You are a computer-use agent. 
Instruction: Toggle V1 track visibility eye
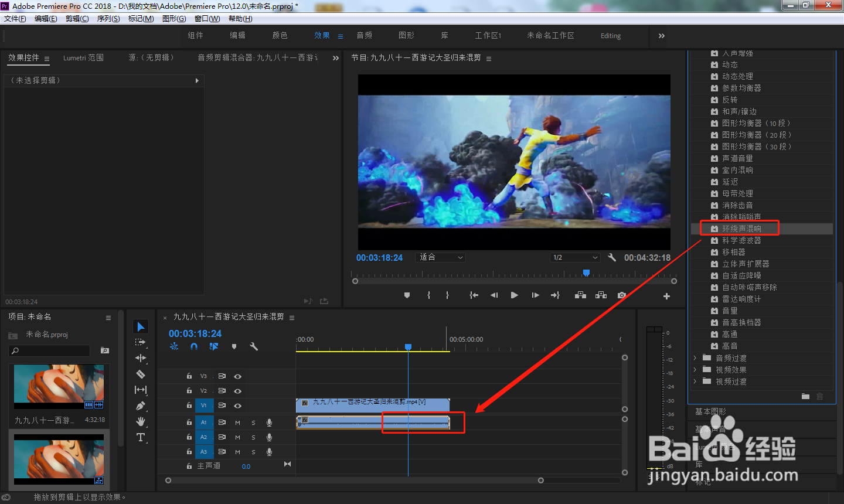pos(238,406)
